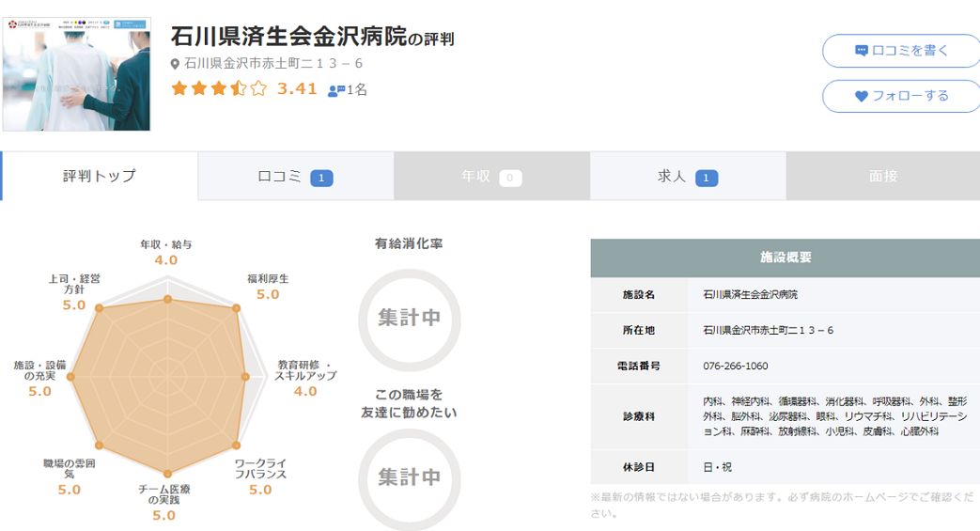Click the 診療科 departments list cell
Viewport: 980px width, 531px height.
click(834, 416)
